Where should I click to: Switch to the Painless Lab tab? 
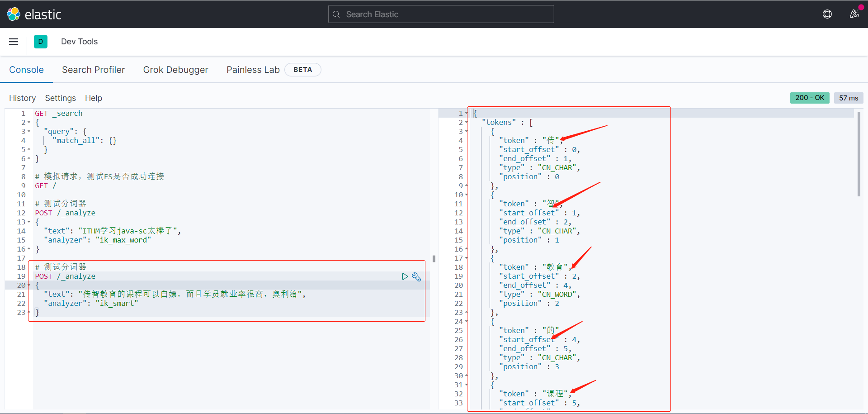(253, 70)
